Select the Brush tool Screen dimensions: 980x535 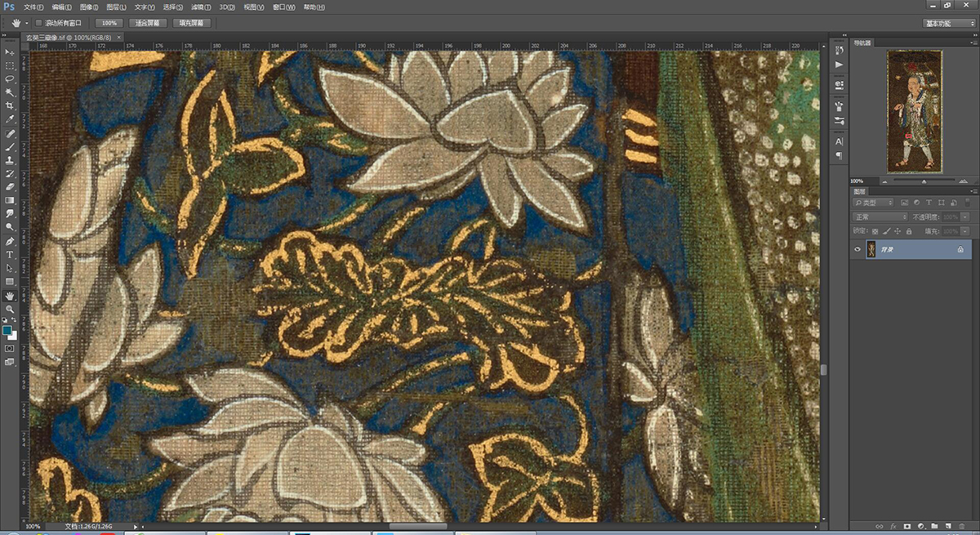click(x=10, y=147)
